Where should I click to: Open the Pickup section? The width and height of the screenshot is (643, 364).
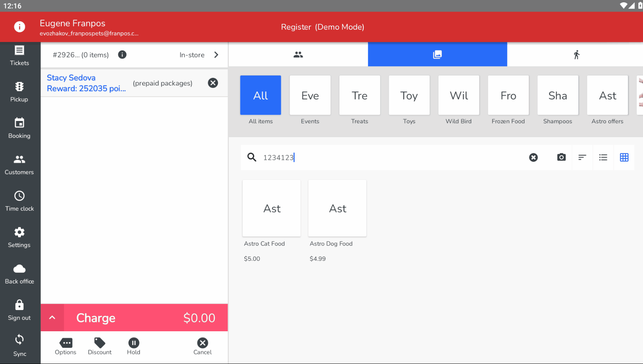(20, 92)
